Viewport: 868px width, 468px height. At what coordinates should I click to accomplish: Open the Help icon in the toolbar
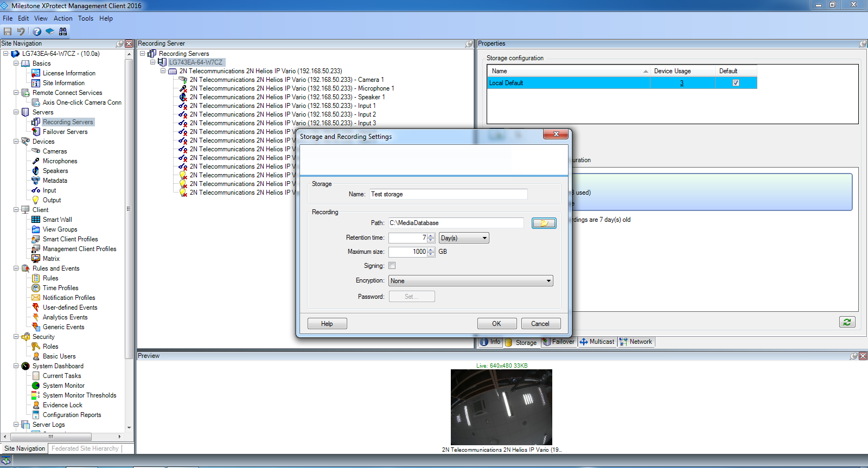(x=37, y=31)
